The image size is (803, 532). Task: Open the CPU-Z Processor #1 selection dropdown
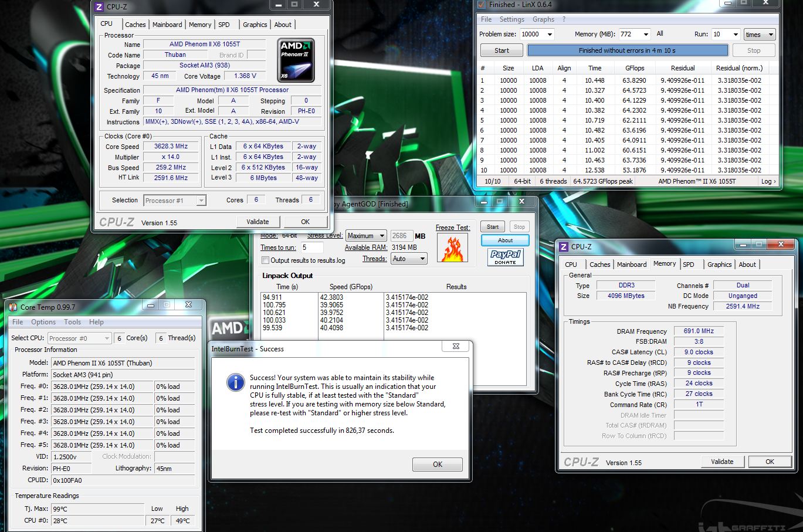[x=201, y=201]
